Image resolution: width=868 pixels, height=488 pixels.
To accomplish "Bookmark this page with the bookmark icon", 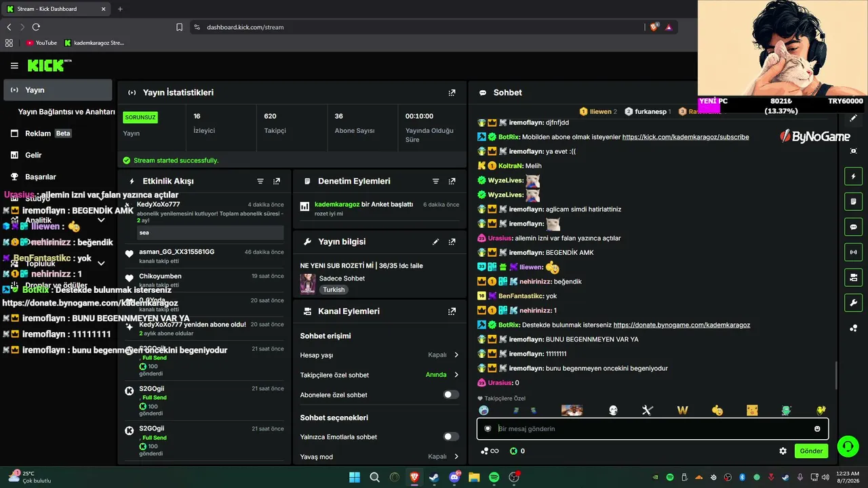I will tap(179, 27).
